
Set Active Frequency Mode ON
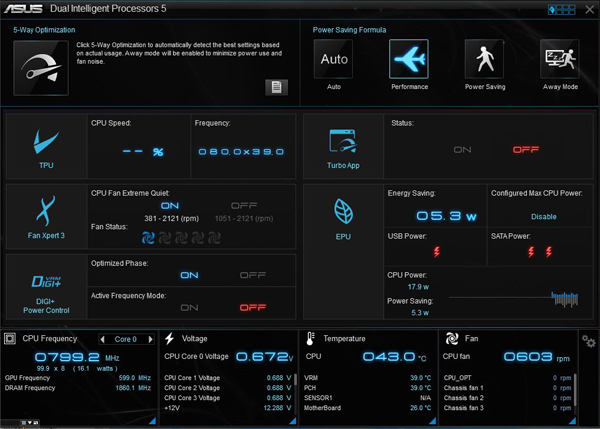tap(189, 308)
